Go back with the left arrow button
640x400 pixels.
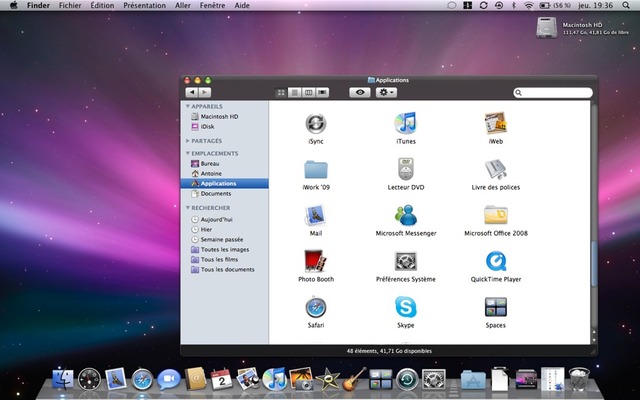pyautogui.click(x=192, y=93)
